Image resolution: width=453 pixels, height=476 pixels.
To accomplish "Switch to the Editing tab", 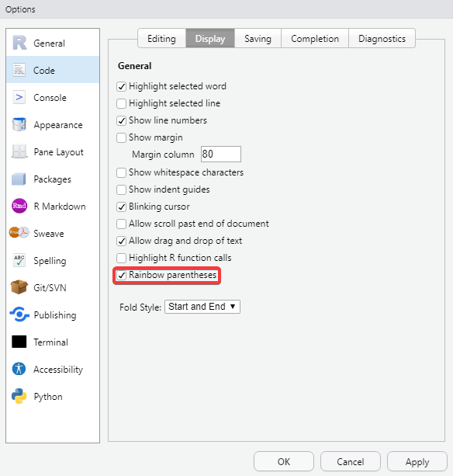I will pyautogui.click(x=161, y=38).
